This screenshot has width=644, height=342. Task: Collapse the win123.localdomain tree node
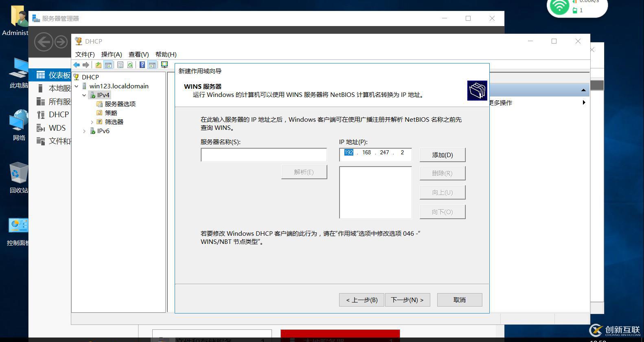point(76,86)
